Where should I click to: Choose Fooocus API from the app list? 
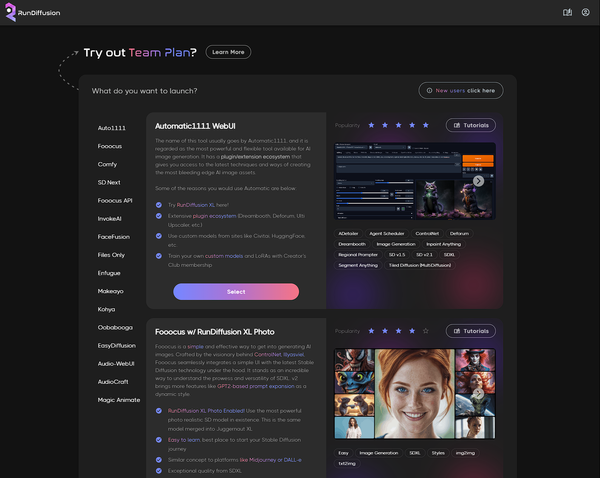(115, 200)
